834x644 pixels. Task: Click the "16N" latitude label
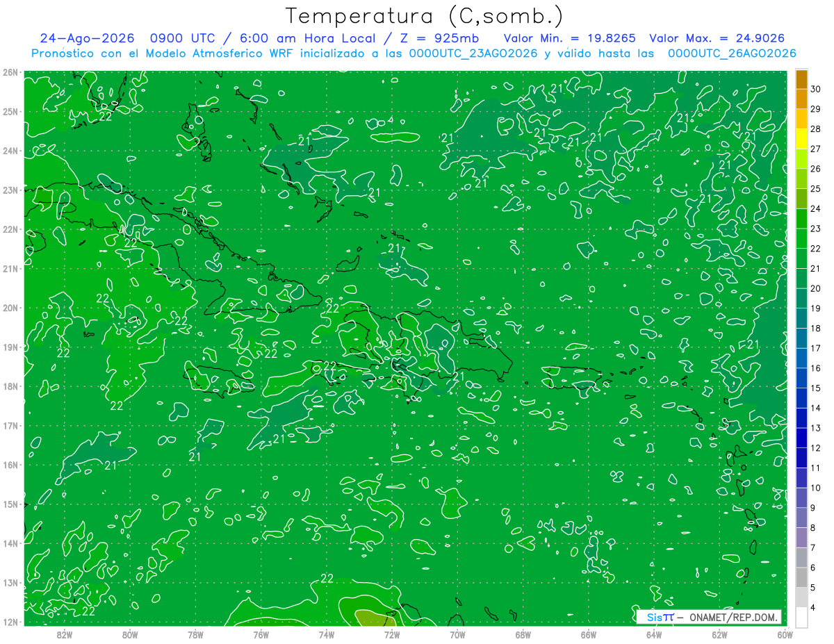(10, 465)
